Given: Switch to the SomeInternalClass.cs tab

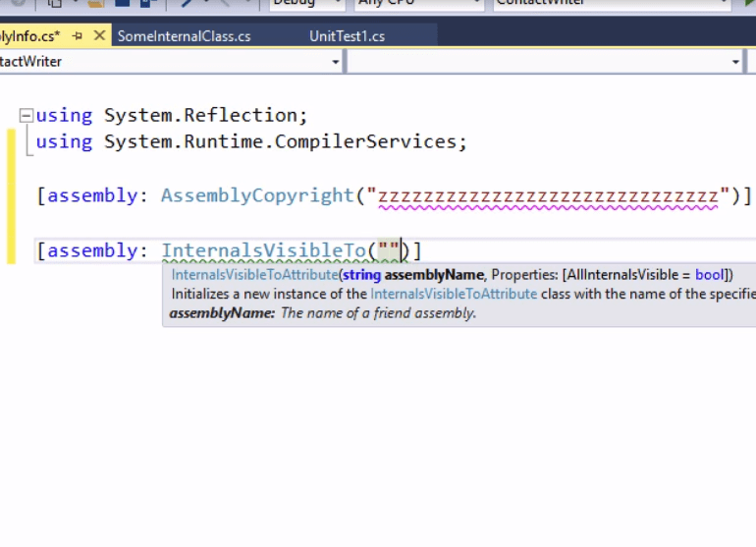Looking at the screenshot, I should click(x=185, y=36).
